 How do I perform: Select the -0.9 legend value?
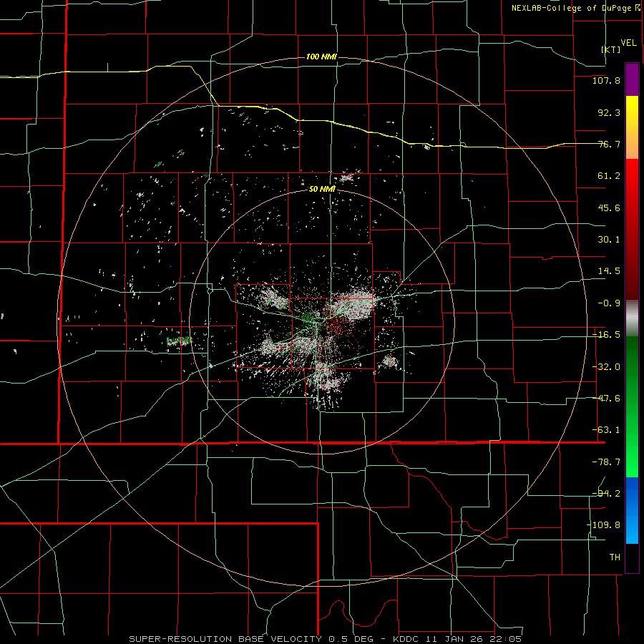click(609, 303)
